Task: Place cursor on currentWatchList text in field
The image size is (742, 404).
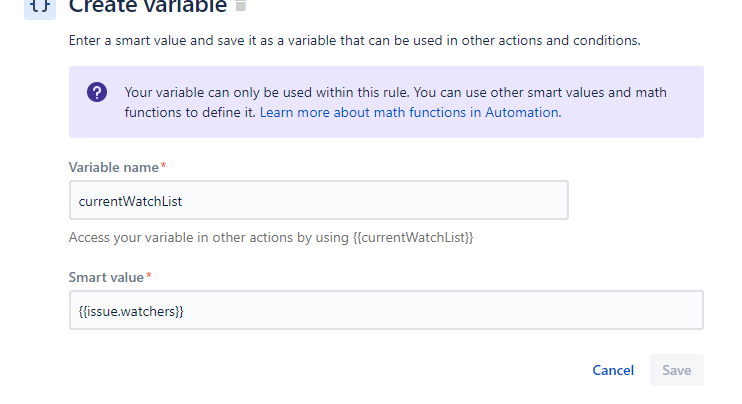Action: 130,202
